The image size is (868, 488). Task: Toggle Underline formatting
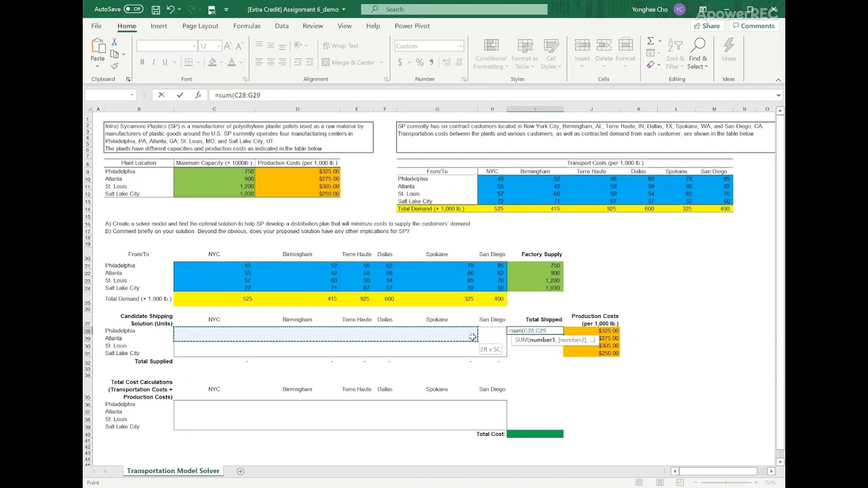point(165,62)
